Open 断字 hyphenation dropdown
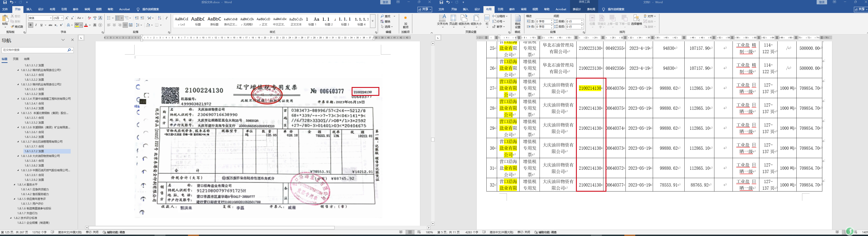The width and height of the screenshot is (868, 236). 499,27
